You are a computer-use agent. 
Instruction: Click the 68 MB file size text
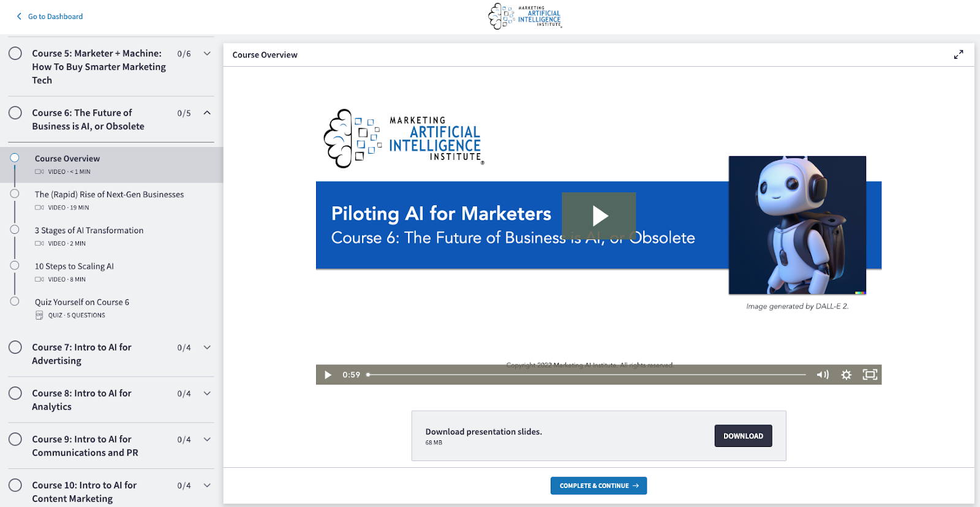click(x=434, y=443)
